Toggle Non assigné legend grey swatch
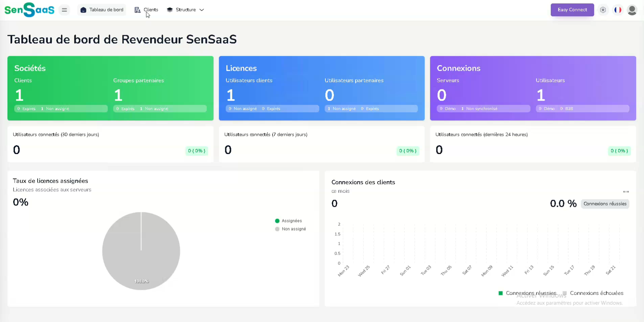644x322 pixels. tap(277, 229)
